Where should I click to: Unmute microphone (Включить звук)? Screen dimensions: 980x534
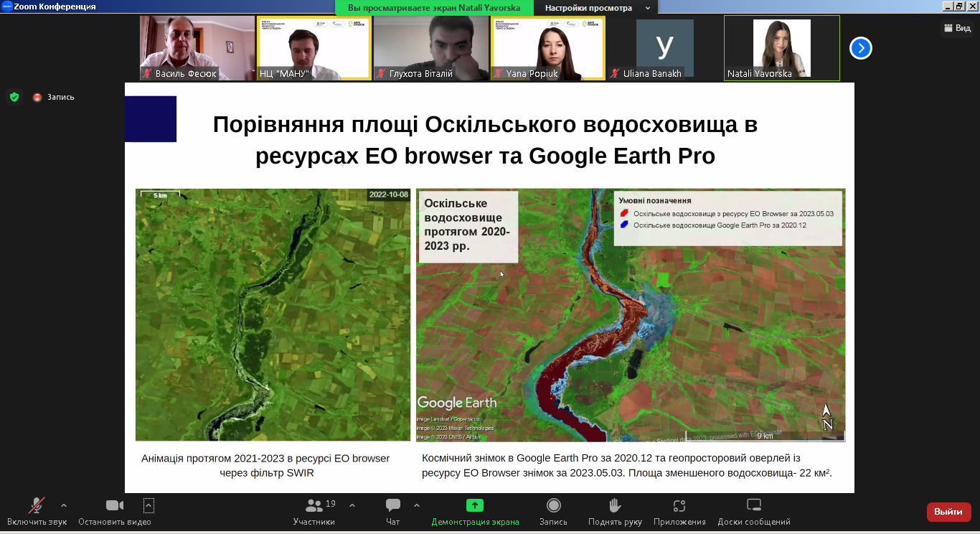tap(37, 506)
